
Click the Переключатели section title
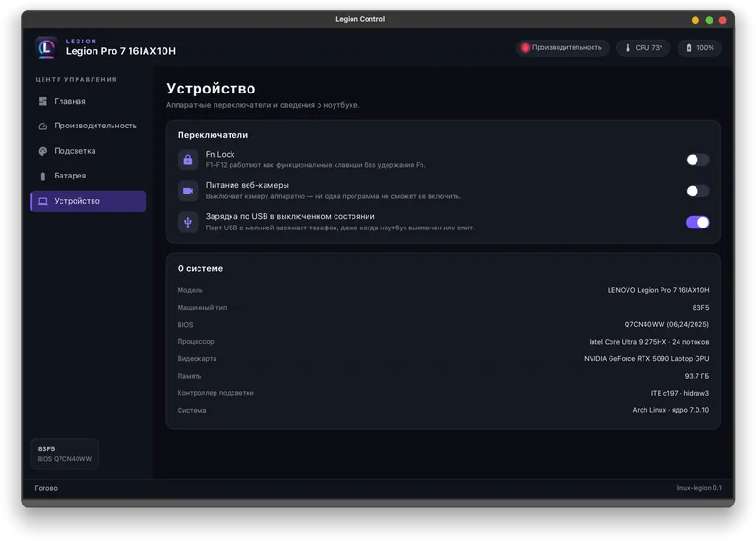point(212,135)
